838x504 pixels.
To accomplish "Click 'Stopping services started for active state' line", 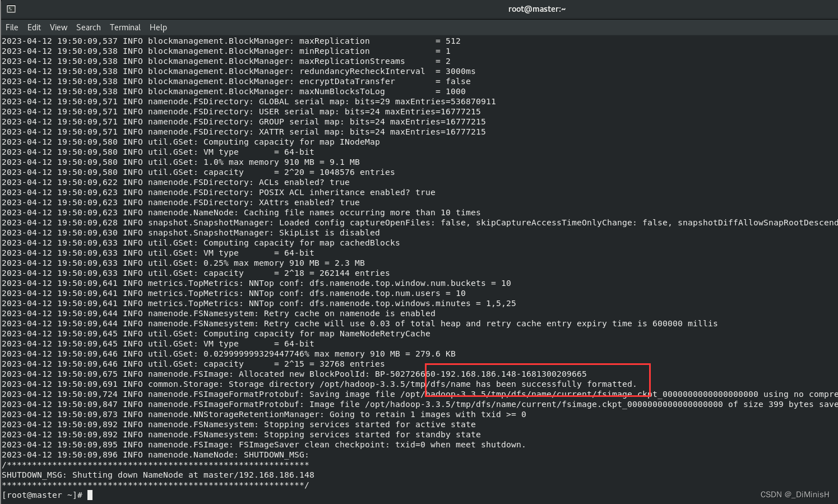I will click(x=239, y=424).
